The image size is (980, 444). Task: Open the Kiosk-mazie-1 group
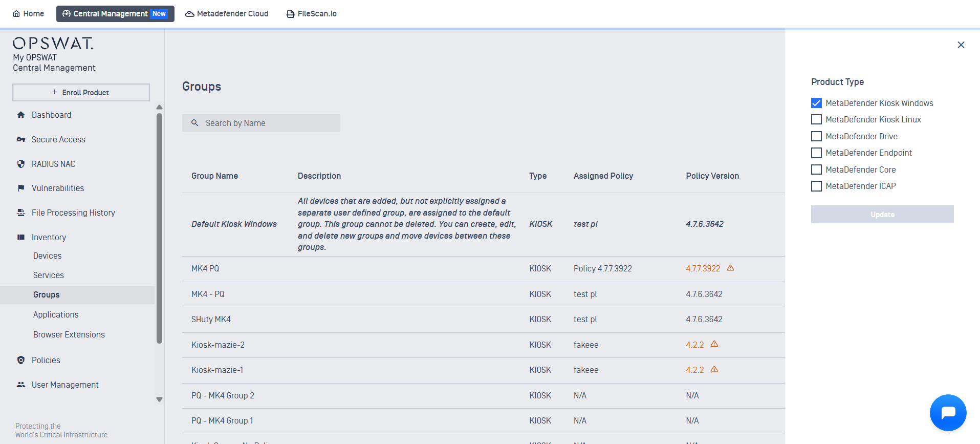217,370
